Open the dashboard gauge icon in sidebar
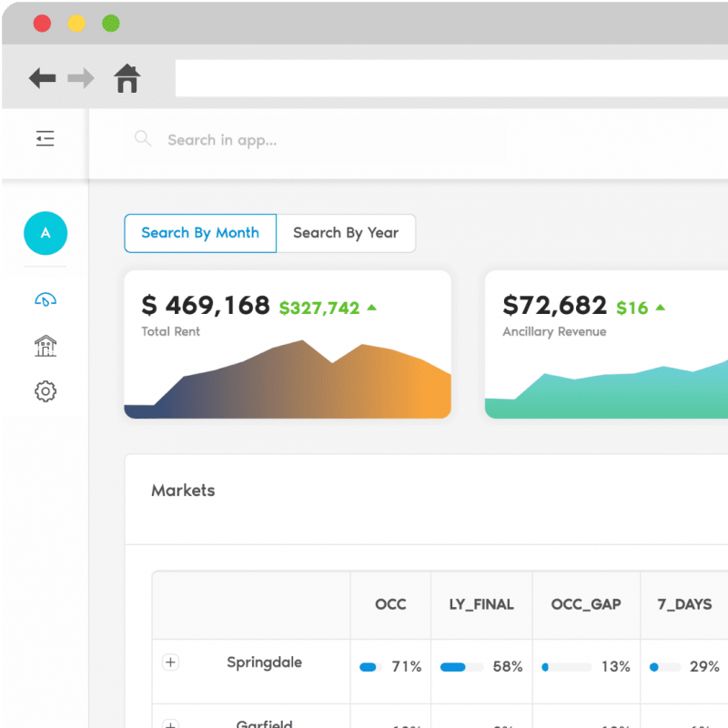Viewport: 728px width, 728px height. point(45,300)
